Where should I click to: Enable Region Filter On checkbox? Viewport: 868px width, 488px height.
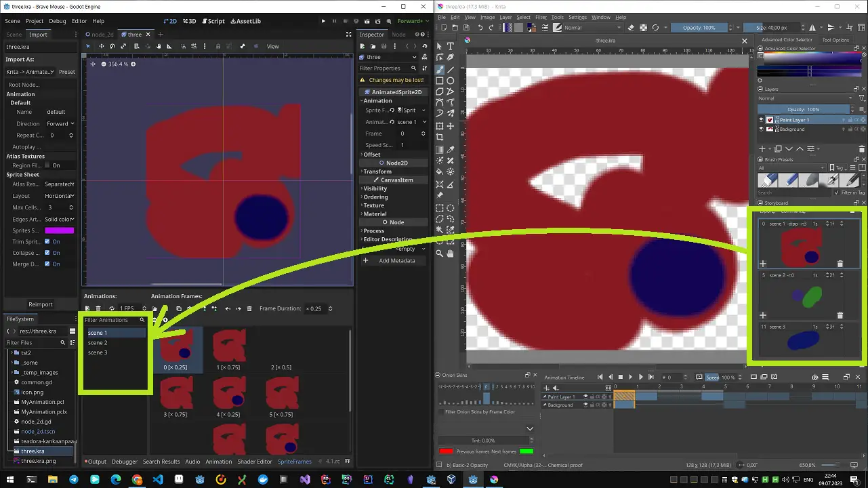(47, 165)
